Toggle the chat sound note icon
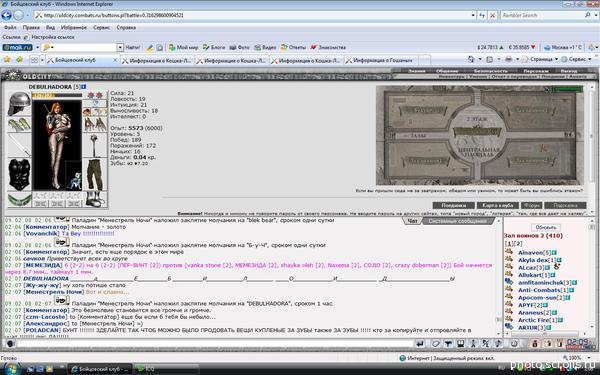Image resolution: width=600 pixels, height=375 pixels. tap(499, 344)
